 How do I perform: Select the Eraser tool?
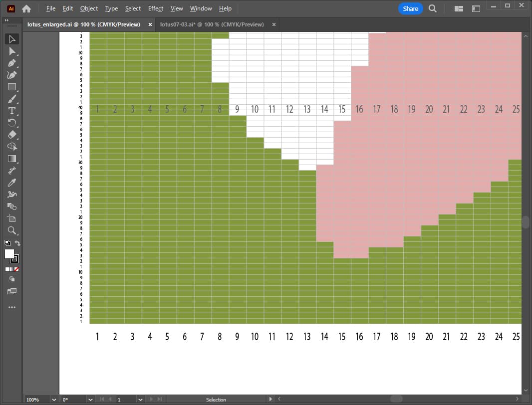12,135
